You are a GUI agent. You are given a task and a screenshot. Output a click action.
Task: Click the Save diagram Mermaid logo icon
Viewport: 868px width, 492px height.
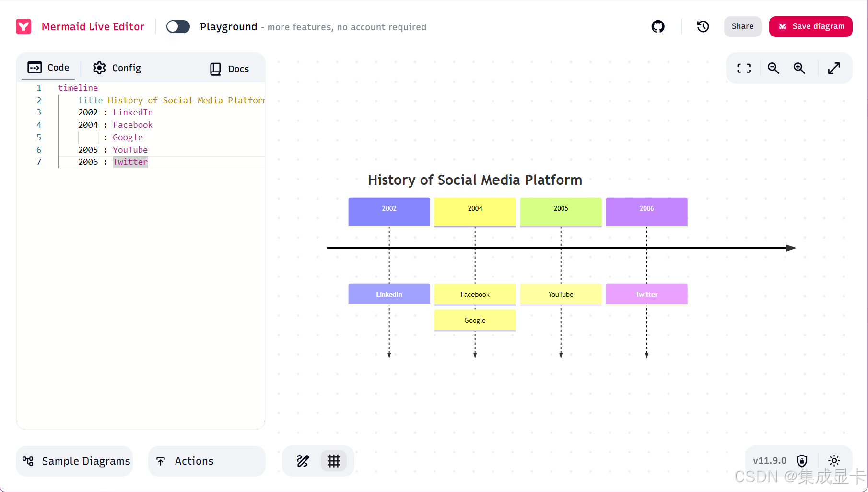click(x=782, y=26)
